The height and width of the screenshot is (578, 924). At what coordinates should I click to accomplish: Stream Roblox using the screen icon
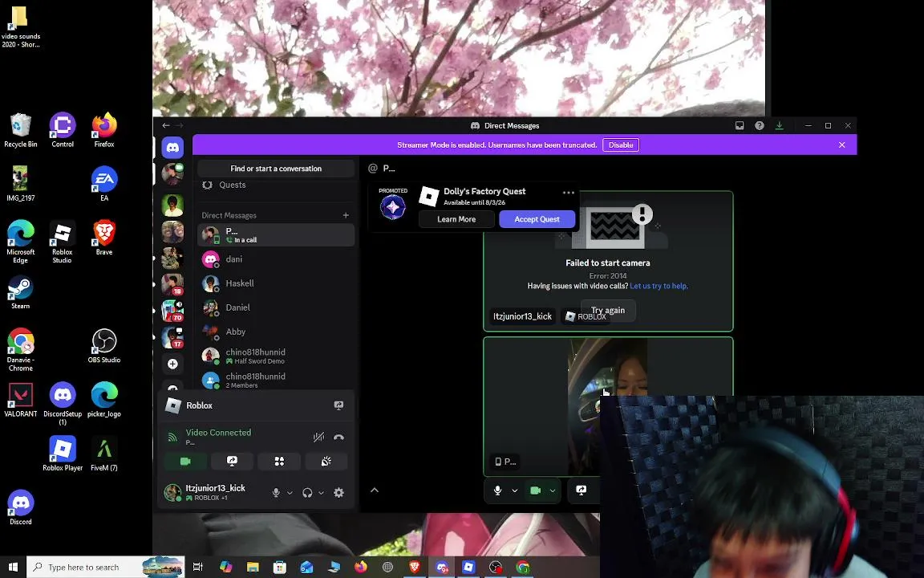[338, 405]
